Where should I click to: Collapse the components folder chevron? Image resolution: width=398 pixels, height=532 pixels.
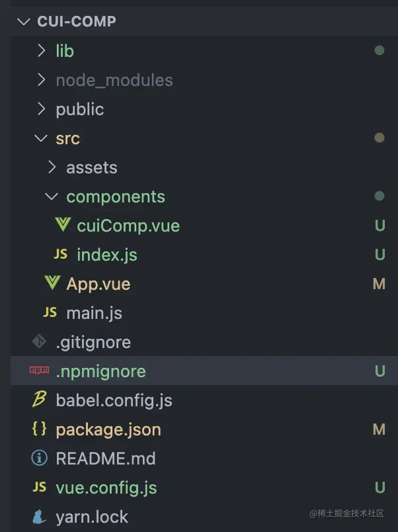[52, 197]
